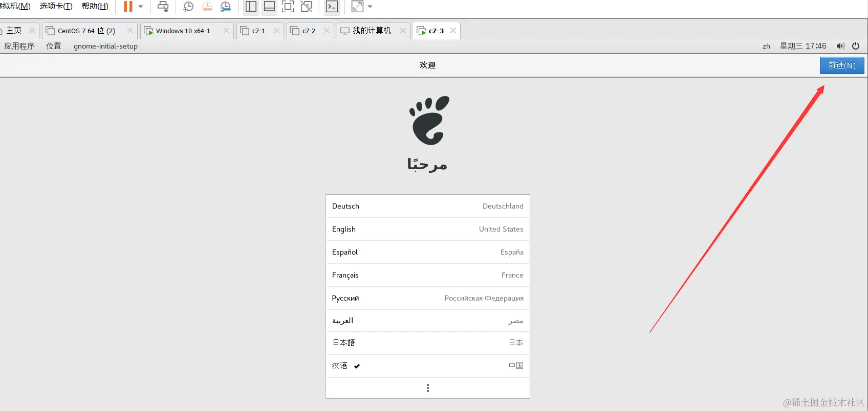Click the power icon in top bar
This screenshot has height=411, width=868.
click(x=855, y=46)
